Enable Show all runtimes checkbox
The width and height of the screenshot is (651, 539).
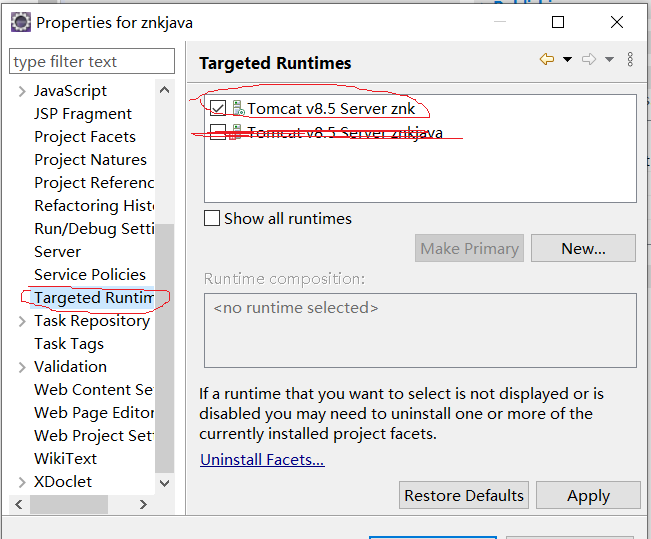(212, 218)
